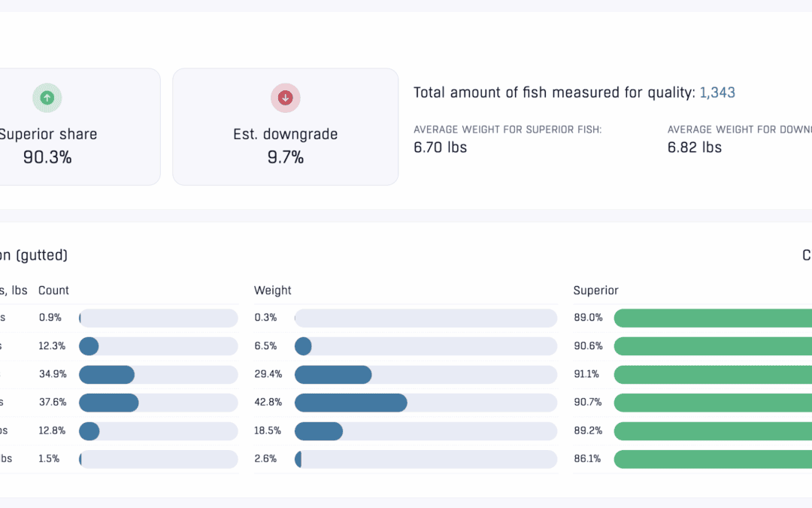Click the Weight column header
This screenshot has height=508, width=812.
point(272,291)
